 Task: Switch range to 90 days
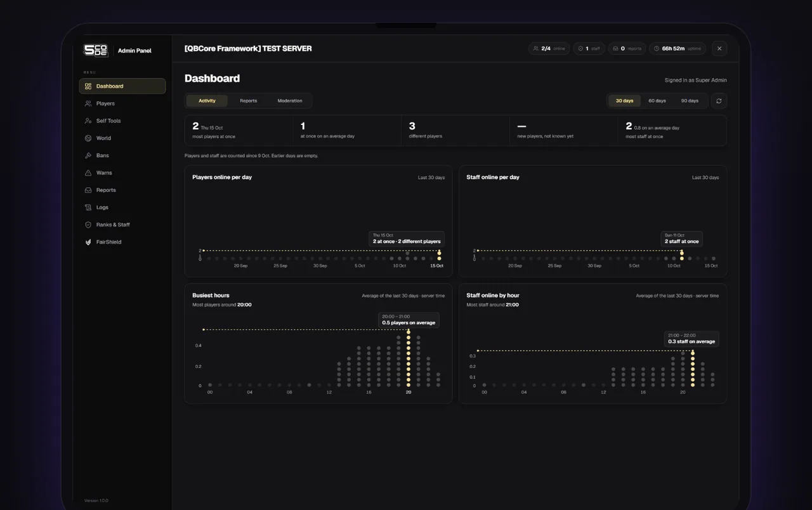click(x=690, y=101)
